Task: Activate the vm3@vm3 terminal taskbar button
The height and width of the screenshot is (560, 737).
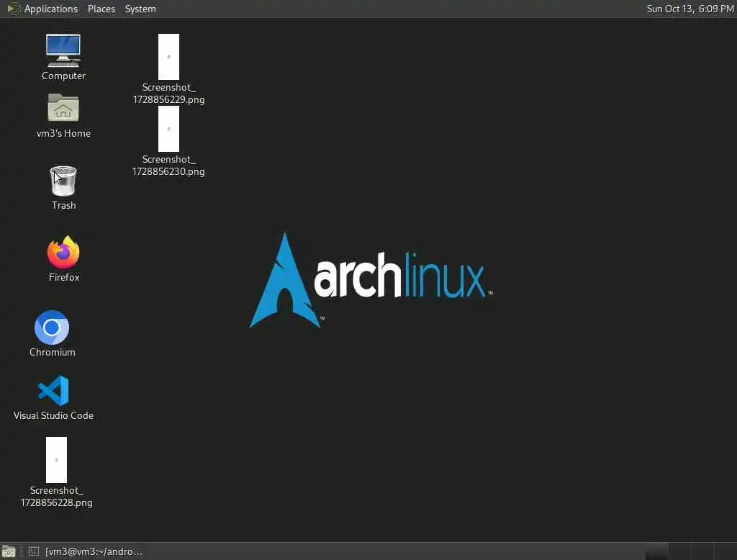Action: 86,551
